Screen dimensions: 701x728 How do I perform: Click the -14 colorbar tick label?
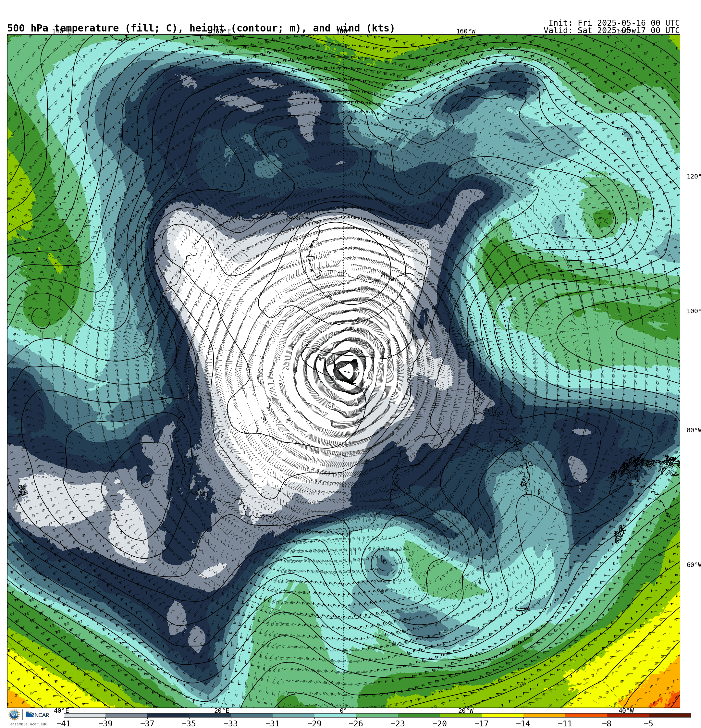click(x=523, y=723)
